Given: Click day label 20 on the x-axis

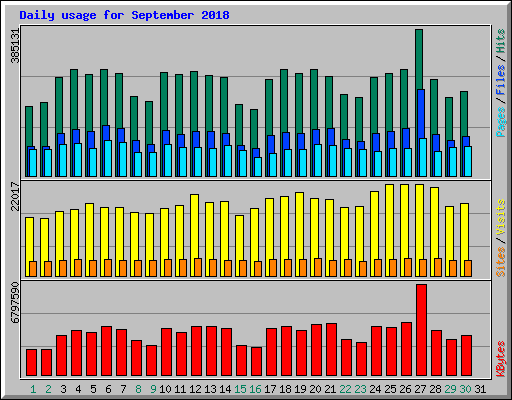Looking at the screenshot, I should point(315,389).
